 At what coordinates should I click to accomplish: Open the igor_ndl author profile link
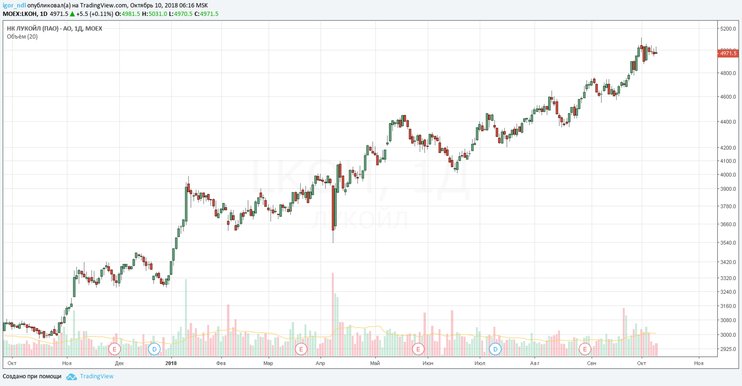coord(14,6)
